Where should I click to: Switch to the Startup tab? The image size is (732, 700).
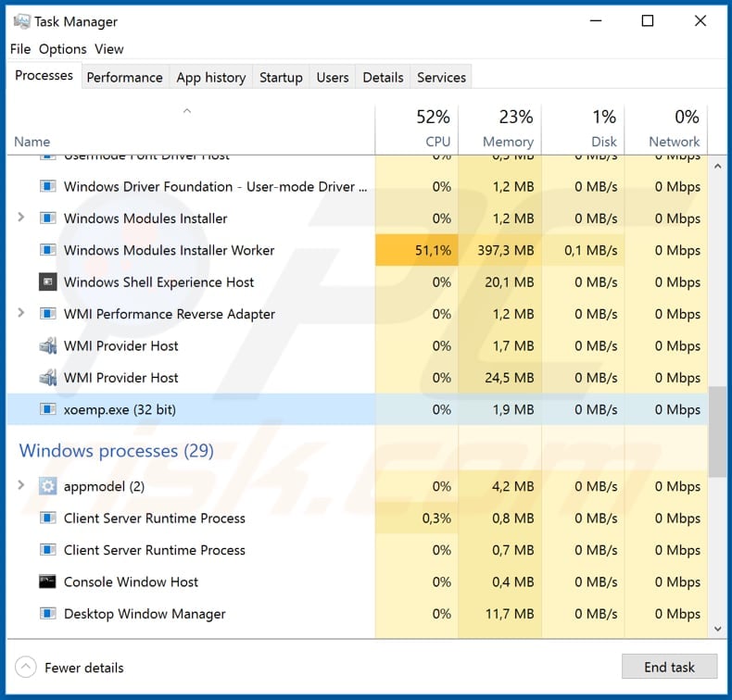point(281,78)
